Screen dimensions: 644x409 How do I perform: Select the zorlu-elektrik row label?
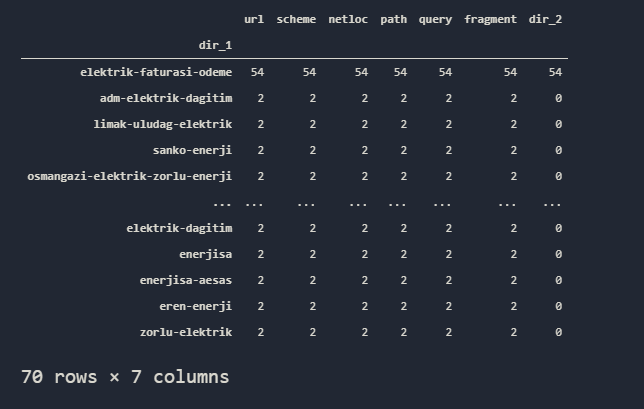pyautogui.click(x=186, y=332)
